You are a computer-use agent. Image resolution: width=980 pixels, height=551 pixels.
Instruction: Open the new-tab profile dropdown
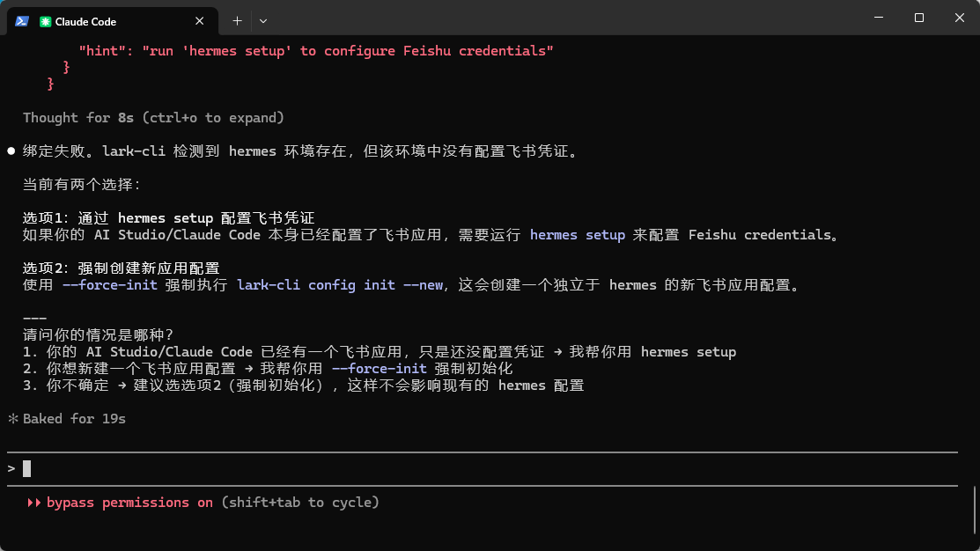coord(263,21)
